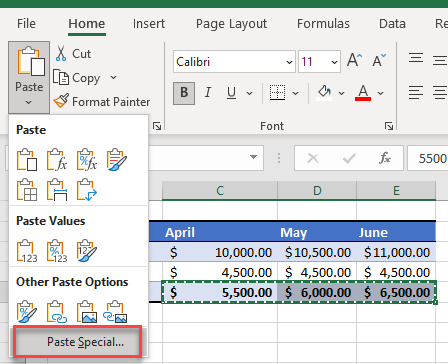
Task: Switch to the Home tab
Action: (x=87, y=24)
